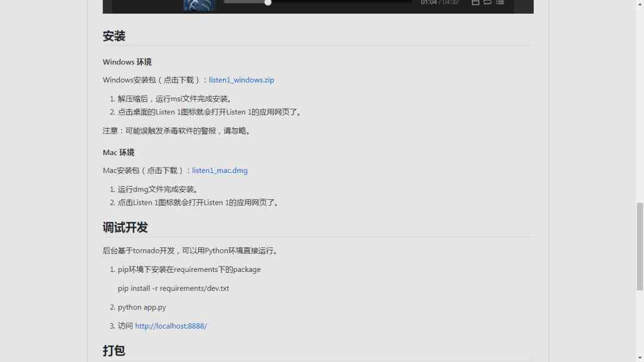This screenshot has width=644, height=362.
Task: Click the 打包 heading
Action: pyautogui.click(x=114, y=351)
